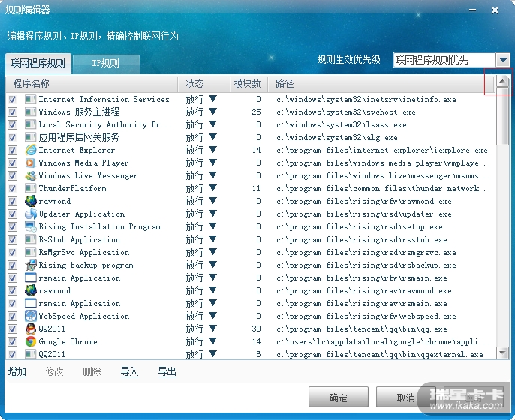The image size is (515, 420).
Task: Click the list scrollbar up arrow
Action: pyautogui.click(x=502, y=81)
